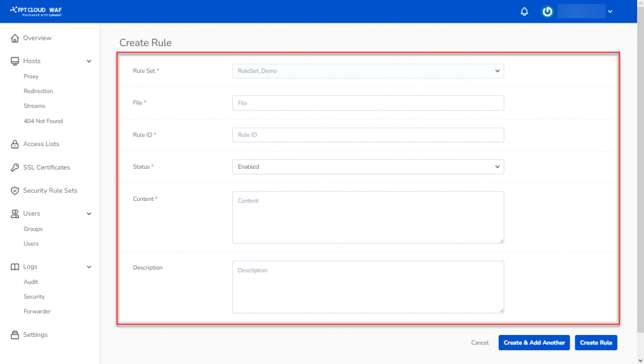The image size is (644, 364).
Task: Collapse the Users sidebar section
Action: (x=89, y=213)
